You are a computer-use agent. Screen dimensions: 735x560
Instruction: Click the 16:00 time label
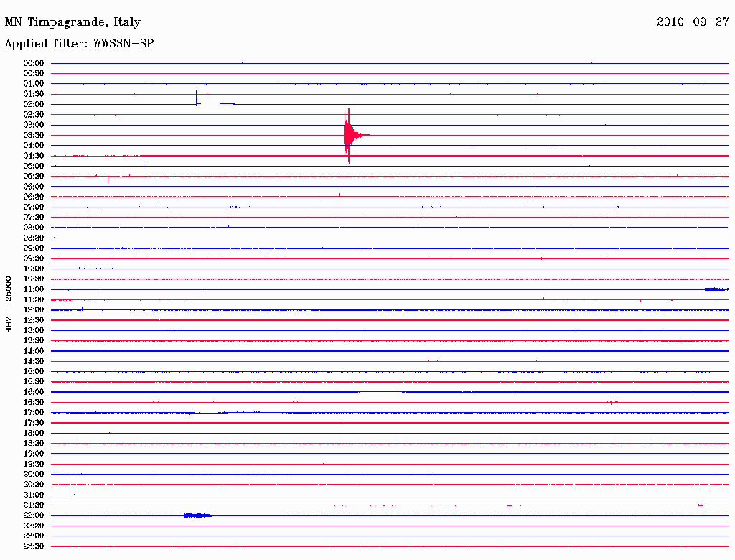pos(34,392)
